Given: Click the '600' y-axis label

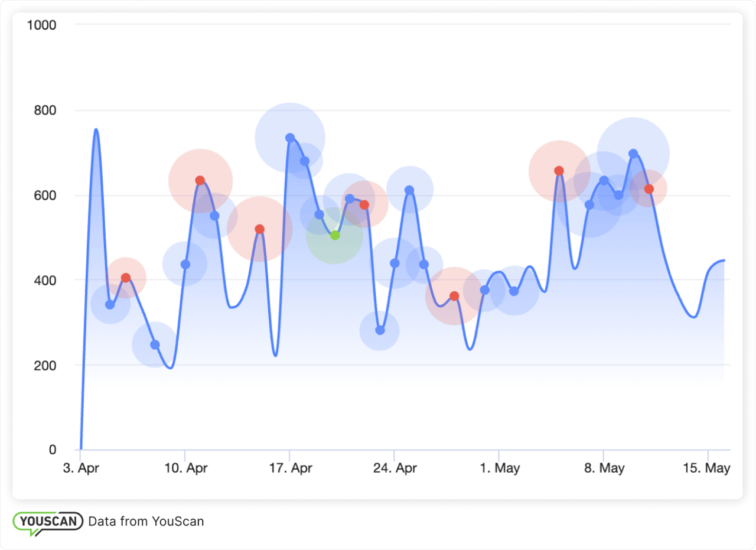Looking at the screenshot, I should [44, 196].
